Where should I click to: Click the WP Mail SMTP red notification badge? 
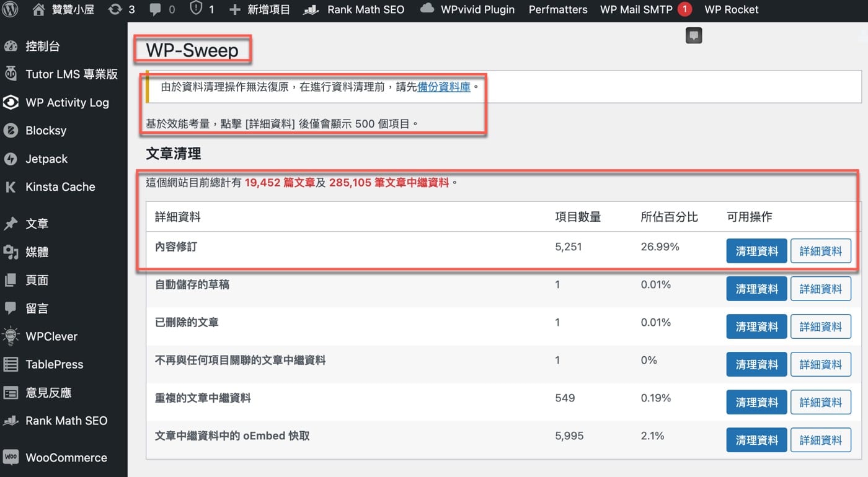pos(684,9)
